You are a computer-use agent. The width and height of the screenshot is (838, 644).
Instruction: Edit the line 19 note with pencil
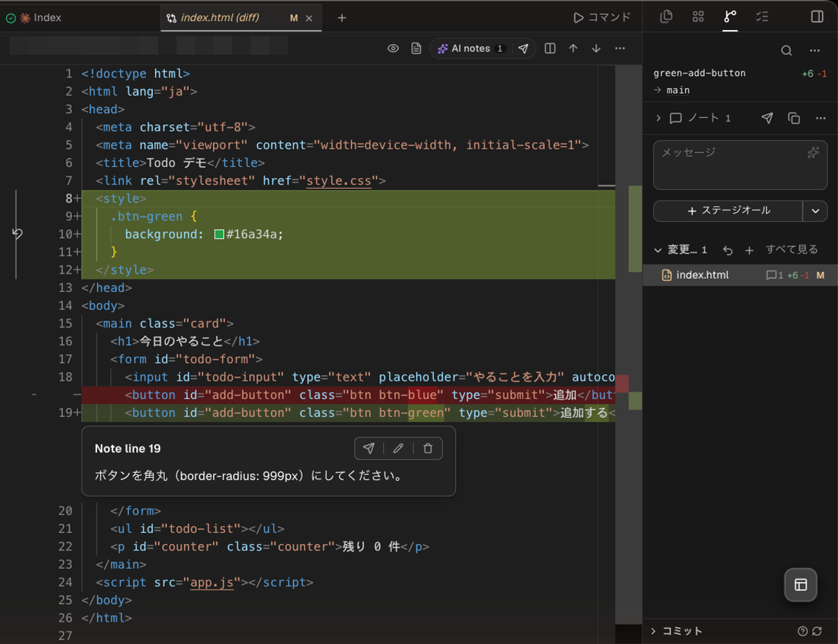click(398, 448)
